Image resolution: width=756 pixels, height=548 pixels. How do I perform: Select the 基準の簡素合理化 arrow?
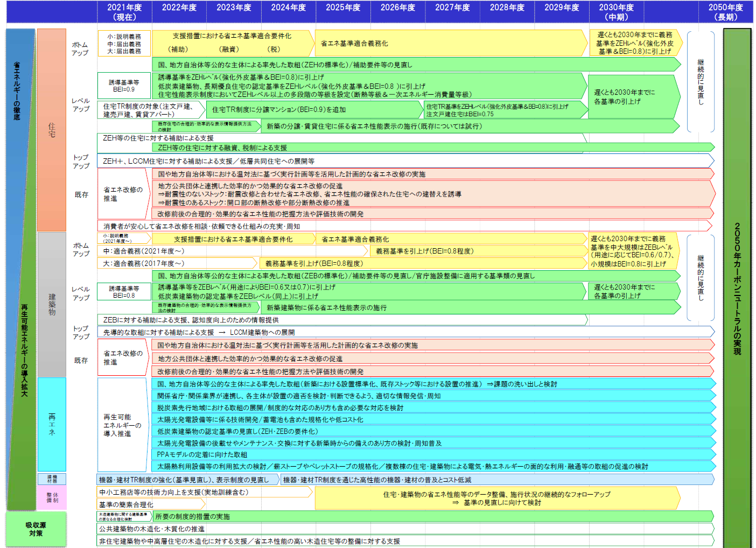click(151, 504)
